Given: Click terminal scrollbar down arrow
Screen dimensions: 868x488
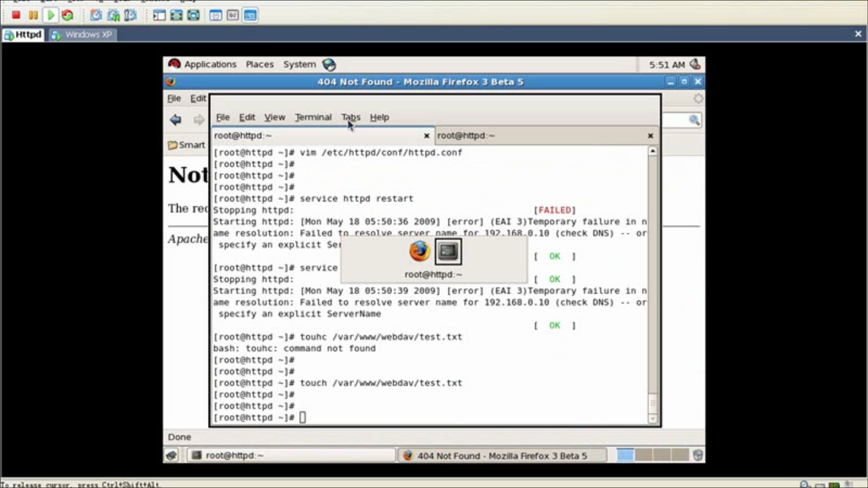Looking at the screenshot, I should point(652,419).
